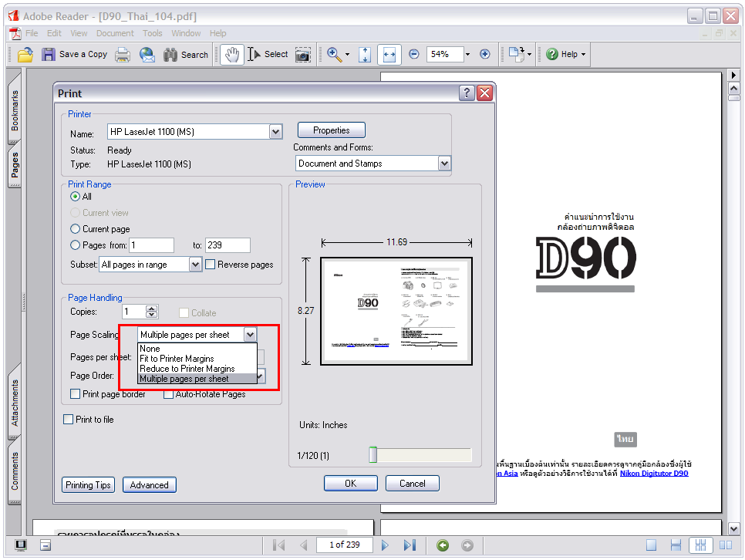Image resolution: width=745 pixels, height=560 pixels.
Task: Go to previous page arrow
Action: click(x=304, y=545)
